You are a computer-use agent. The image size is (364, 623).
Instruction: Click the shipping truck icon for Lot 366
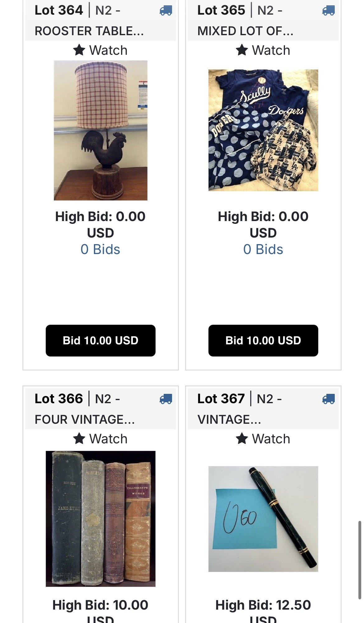(166, 399)
